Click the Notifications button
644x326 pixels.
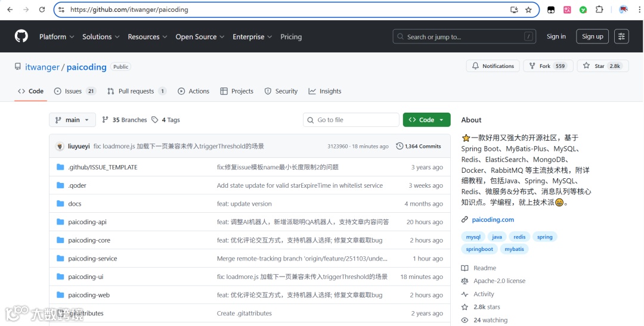[x=493, y=66]
